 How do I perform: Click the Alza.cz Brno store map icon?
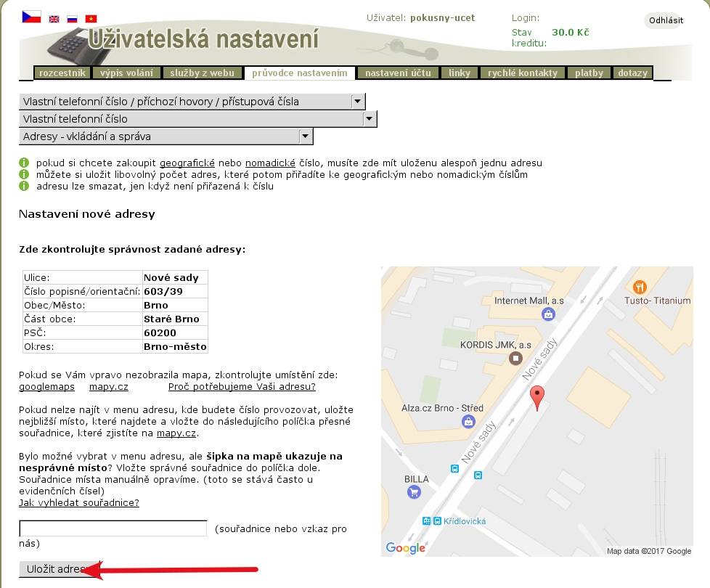click(x=468, y=421)
